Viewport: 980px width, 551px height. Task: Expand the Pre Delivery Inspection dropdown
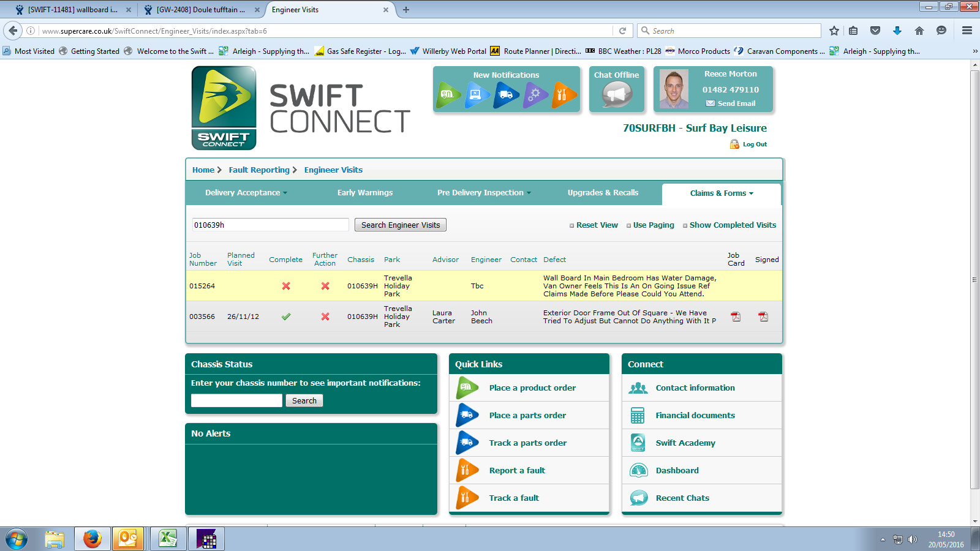tap(484, 193)
